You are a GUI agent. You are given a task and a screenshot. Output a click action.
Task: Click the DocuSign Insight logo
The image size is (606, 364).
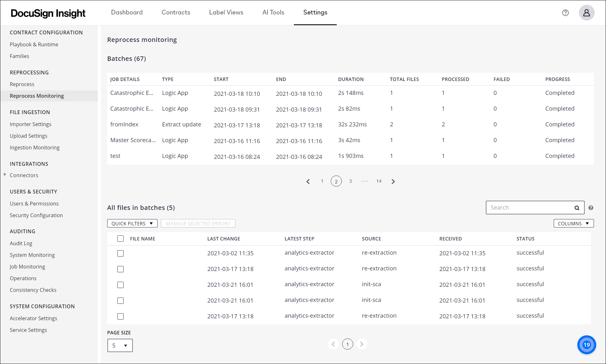48,13
